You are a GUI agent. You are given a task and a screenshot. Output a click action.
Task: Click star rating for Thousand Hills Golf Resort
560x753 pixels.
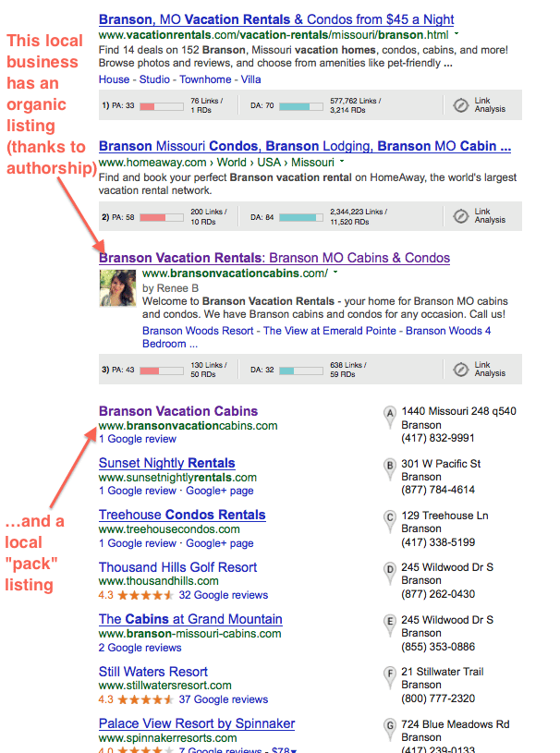coord(145,596)
